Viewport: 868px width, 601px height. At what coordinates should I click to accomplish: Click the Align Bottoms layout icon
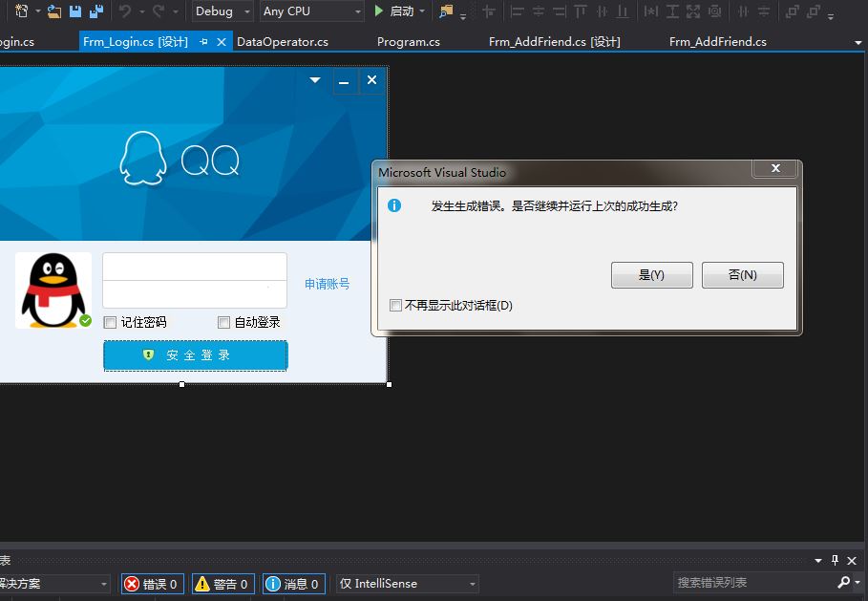623,11
